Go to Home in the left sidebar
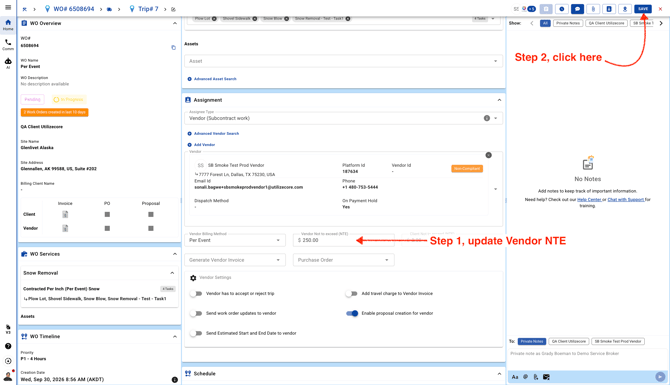Image resolution: width=670 pixels, height=385 pixels. tap(8, 25)
